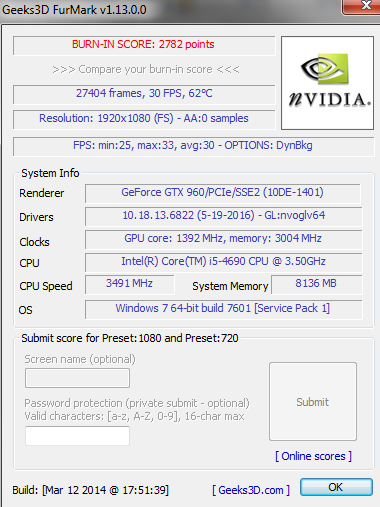380x507 pixels.
Task: Click the Renderer GeForce GTX 960 field
Action: [223, 193]
